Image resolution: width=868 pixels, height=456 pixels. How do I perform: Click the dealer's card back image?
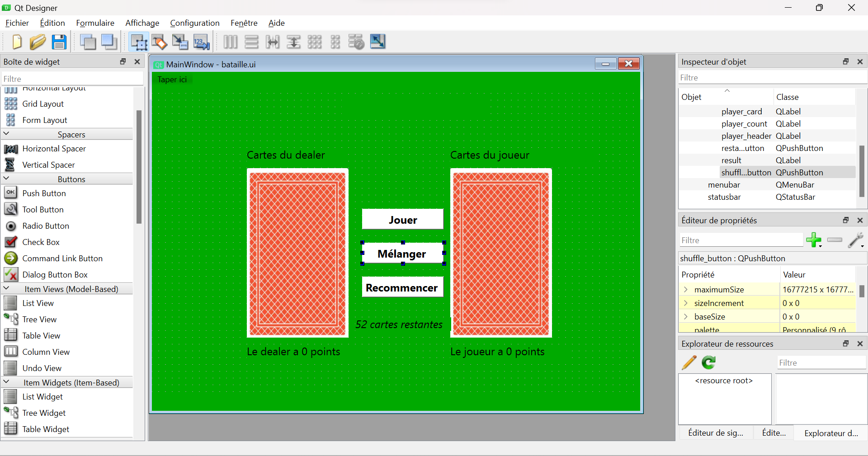(297, 253)
